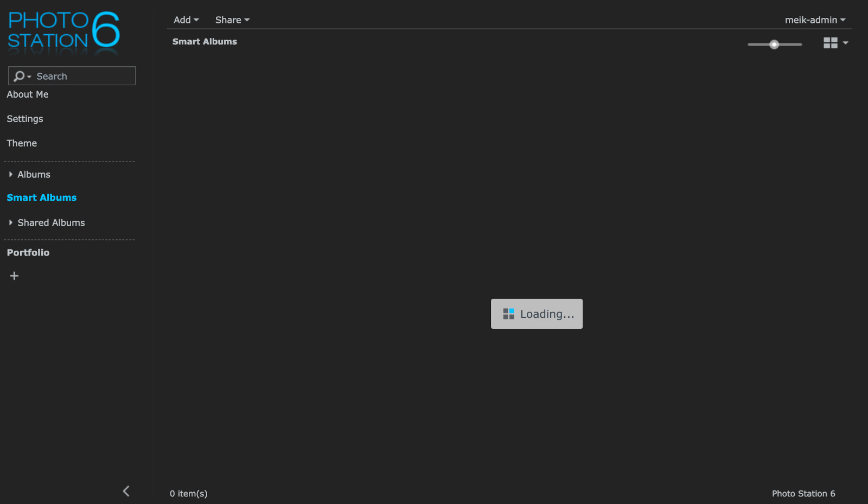The height and width of the screenshot is (504, 868).
Task: Expand the Shared Albums tree arrow
Action: click(x=10, y=223)
